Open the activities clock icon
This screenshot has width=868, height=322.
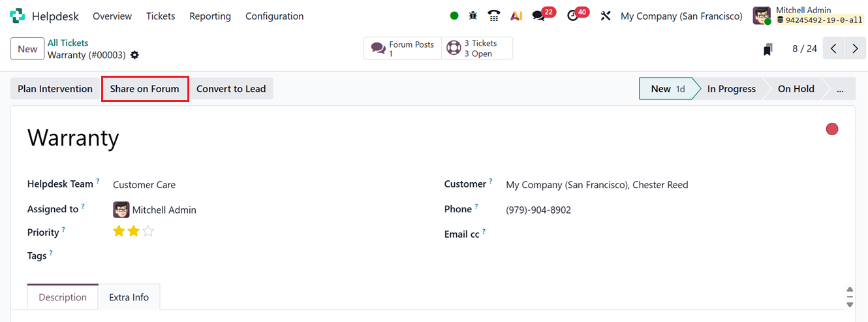coord(574,16)
